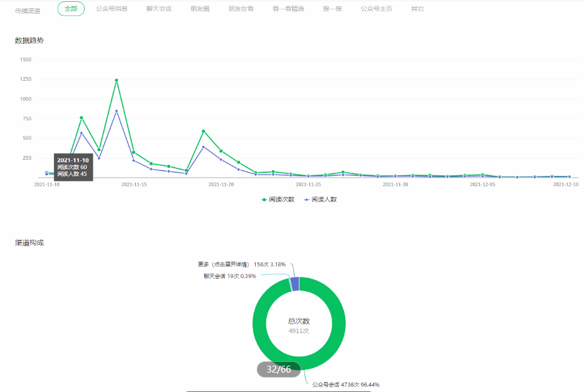This screenshot has width=584, height=392.
Task: Click the 1500 y-axis value
Action: (x=26, y=59)
